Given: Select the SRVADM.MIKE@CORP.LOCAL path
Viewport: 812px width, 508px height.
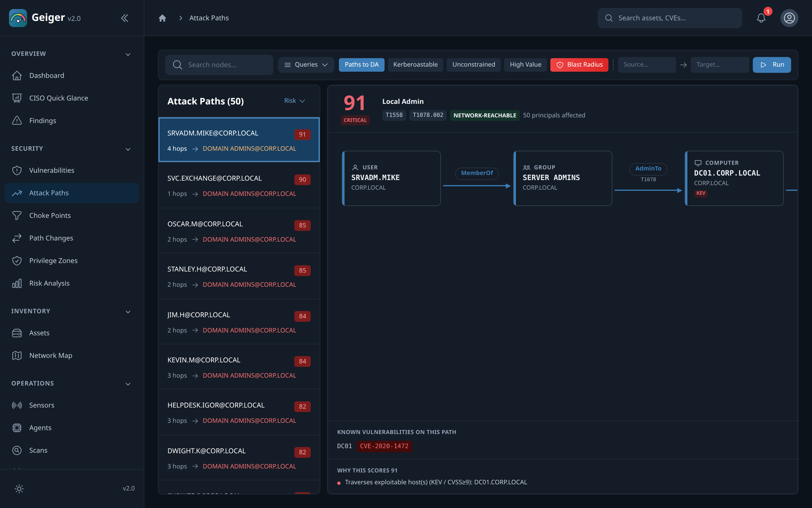Looking at the screenshot, I should 239,140.
